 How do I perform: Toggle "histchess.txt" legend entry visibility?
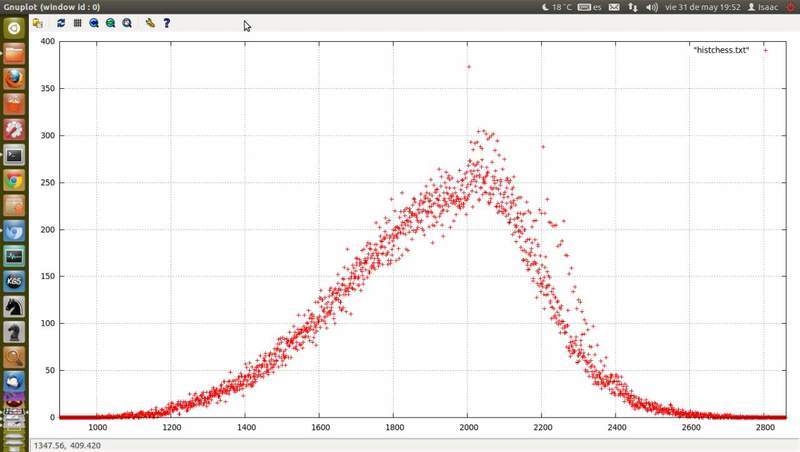721,49
